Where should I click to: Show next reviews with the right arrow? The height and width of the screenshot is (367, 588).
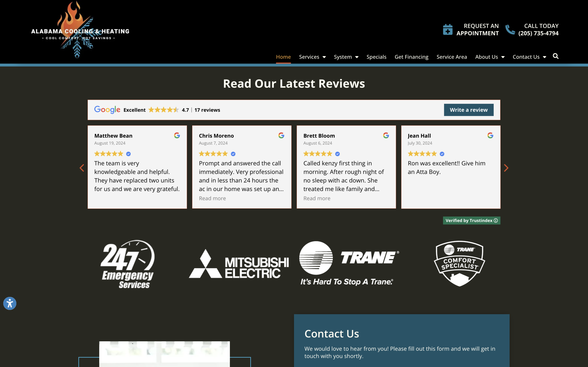506,168
